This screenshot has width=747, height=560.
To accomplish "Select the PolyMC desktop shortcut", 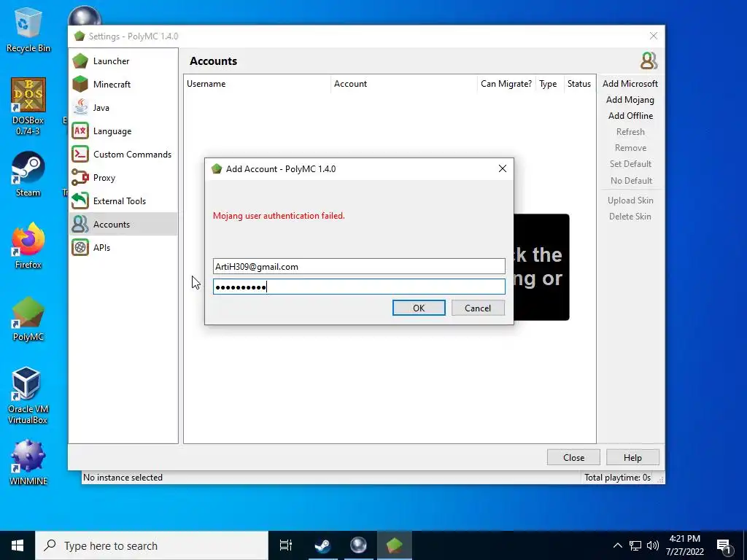I will (x=28, y=319).
